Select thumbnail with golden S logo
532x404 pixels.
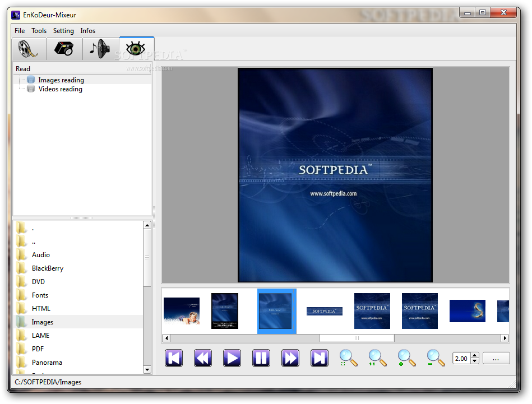[468, 311]
